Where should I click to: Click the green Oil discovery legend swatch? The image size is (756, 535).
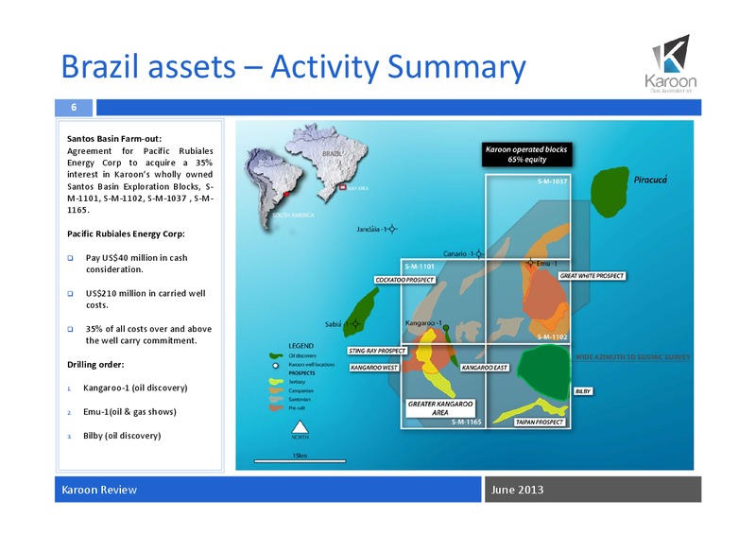pos(276,356)
